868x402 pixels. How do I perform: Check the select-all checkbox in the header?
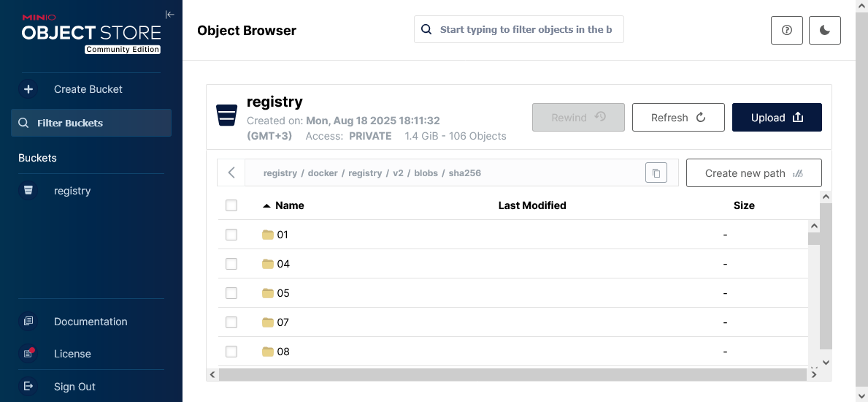click(x=231, y=205)
